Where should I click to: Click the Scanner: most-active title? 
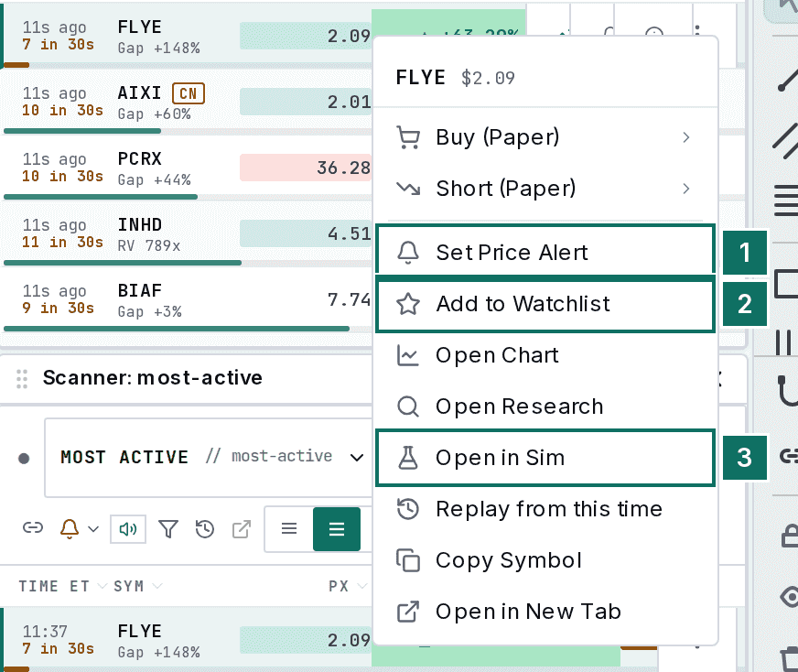152,378
